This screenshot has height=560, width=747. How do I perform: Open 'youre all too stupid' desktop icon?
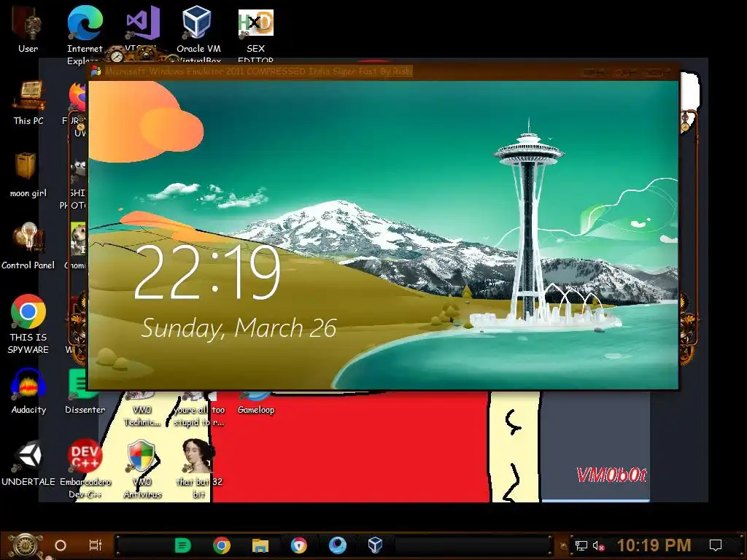(x=198, y=410)
